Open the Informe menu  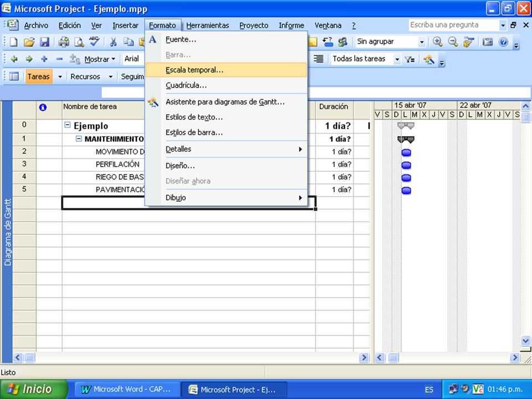[291, 25]
